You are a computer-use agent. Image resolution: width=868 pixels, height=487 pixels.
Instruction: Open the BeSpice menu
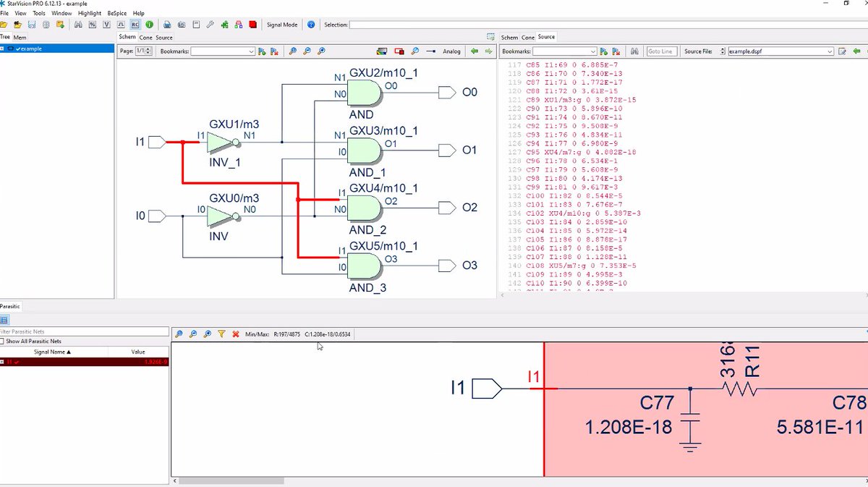116,13
